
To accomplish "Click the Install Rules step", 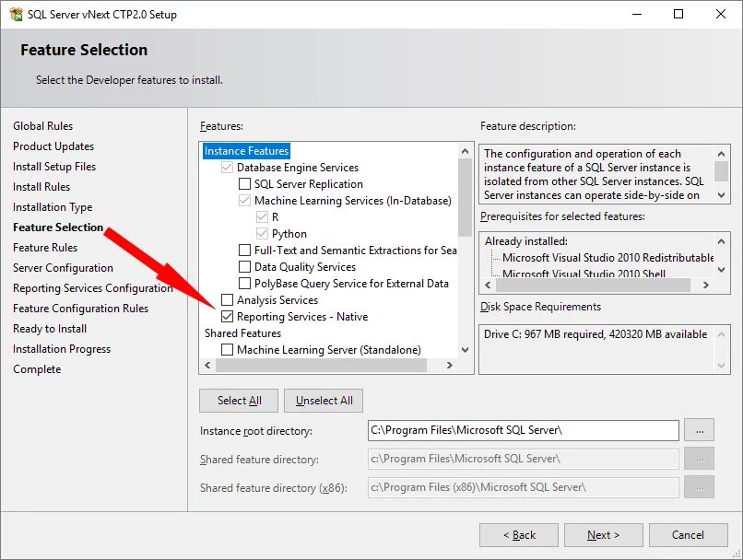I will (x=41, y=187).
